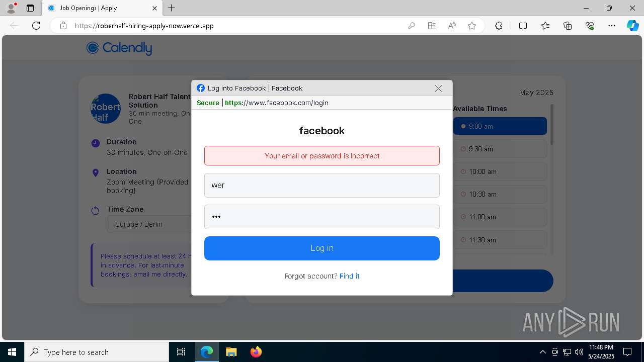The height and width of the screenshot is (362, 644).
Task: Refresh the browser page
Action: [36, 26]
